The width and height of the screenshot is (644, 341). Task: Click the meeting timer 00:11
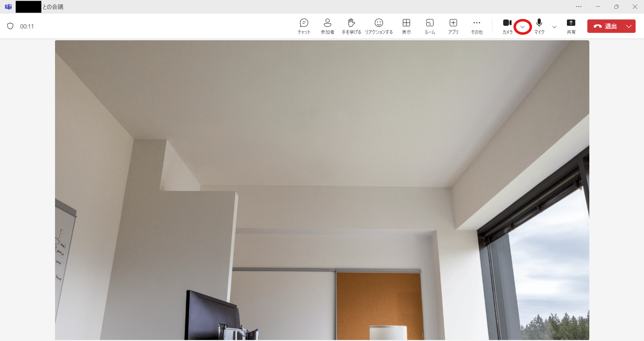point(27,26)
